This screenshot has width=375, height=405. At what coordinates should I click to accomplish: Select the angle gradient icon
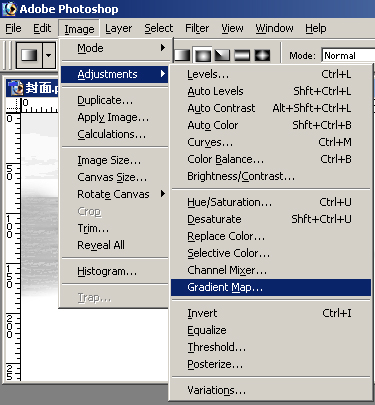222,55
